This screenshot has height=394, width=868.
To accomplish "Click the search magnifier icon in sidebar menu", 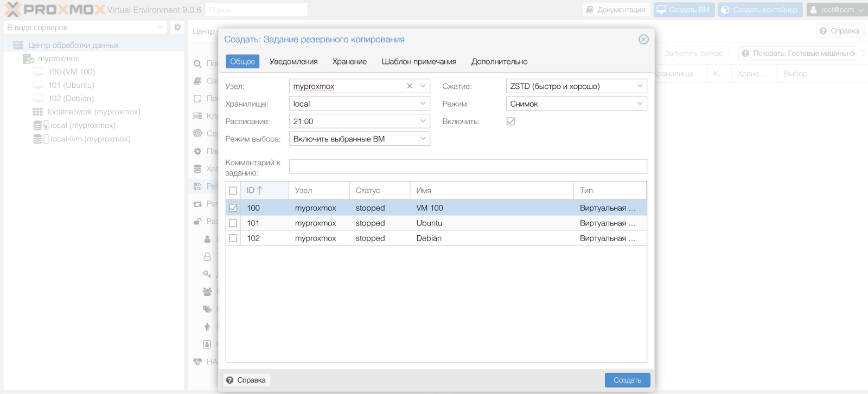I will coord(197,64).
